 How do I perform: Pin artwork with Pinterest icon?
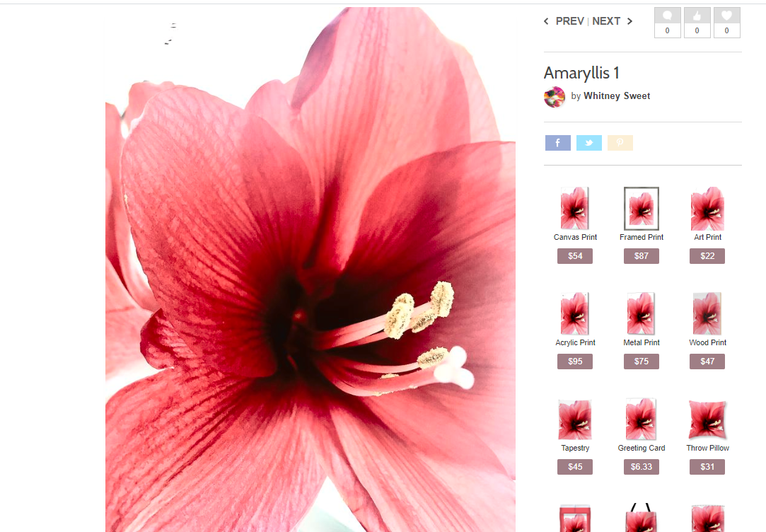620,143
